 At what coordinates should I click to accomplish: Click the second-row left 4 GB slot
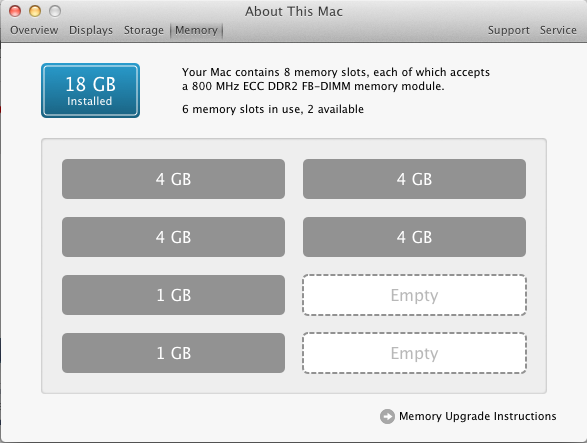click(x=173, y=237)
